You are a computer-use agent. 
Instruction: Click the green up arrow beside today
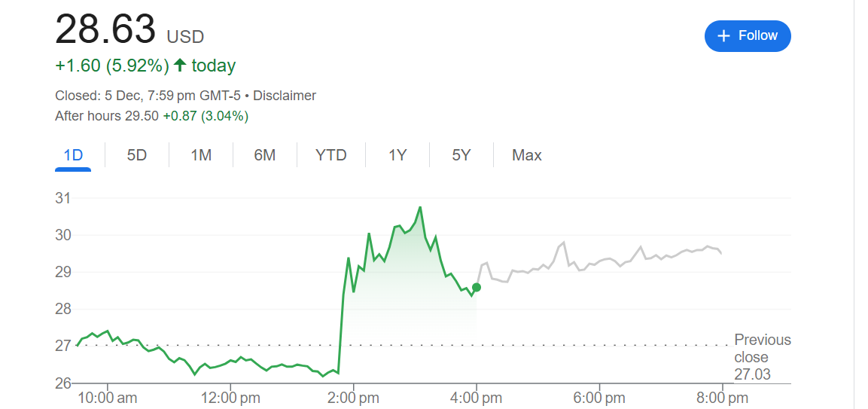tap(180, 66)
